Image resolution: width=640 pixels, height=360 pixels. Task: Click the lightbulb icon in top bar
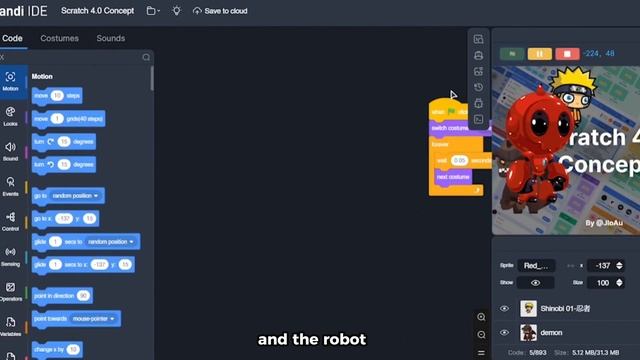point(176,11)
